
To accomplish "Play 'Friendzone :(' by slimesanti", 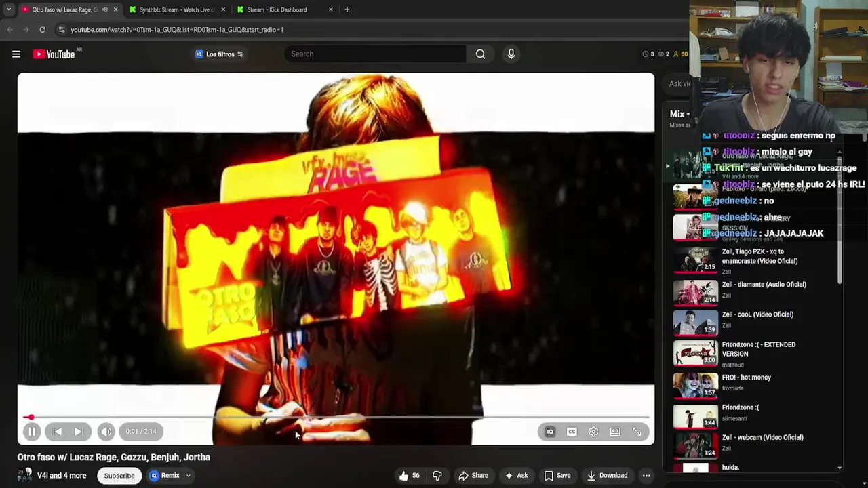I will (740, 407).
